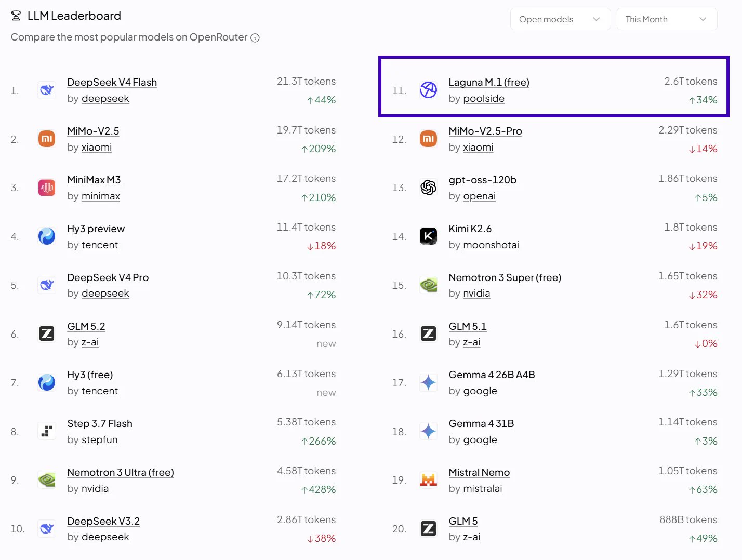Click the DeepSeek V4 Flash whale icon

[x=47, y=90]
